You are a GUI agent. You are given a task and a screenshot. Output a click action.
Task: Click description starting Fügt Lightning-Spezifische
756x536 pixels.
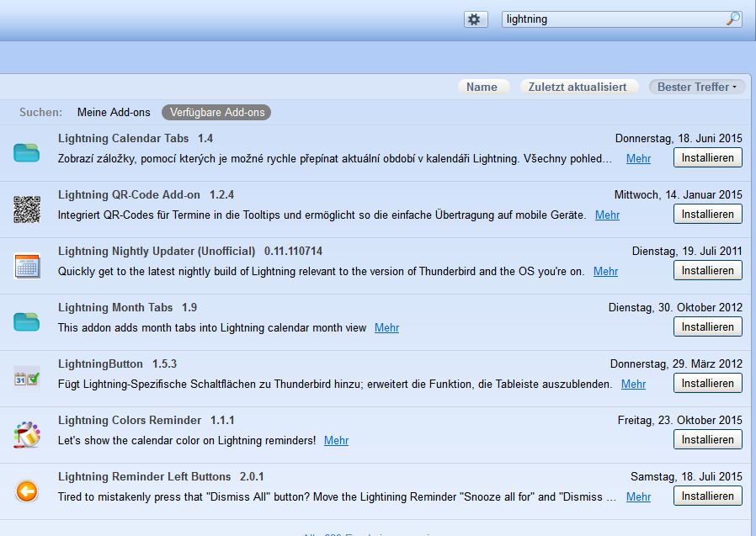[x=335, y=385]
